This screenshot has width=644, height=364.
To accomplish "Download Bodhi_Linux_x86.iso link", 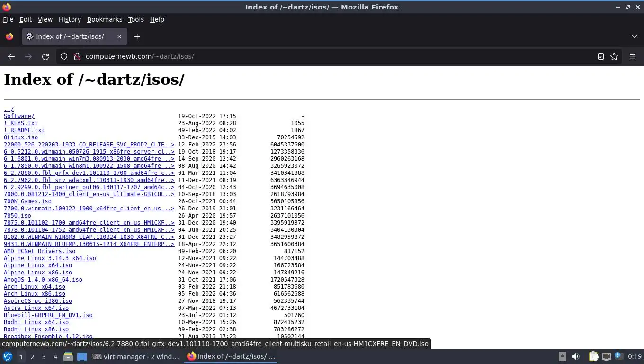I will click(x=36, y=329).
